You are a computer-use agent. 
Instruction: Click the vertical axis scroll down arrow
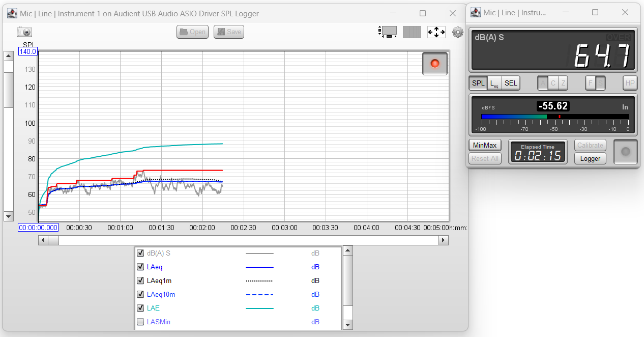[9, 216]
